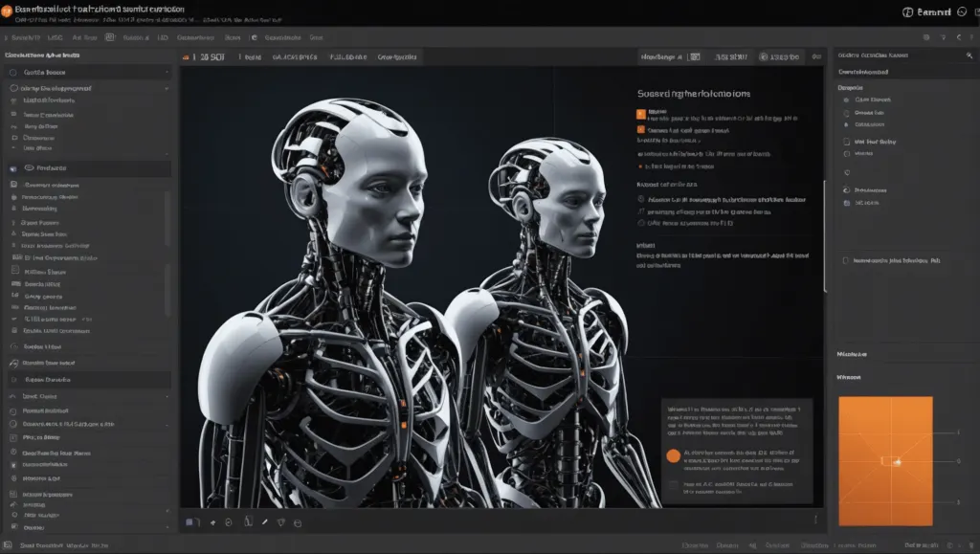The width and height of the screenshot is (980, 554).
Task: Click the link-like icon ending the viewport header
Action: point(816,56)
